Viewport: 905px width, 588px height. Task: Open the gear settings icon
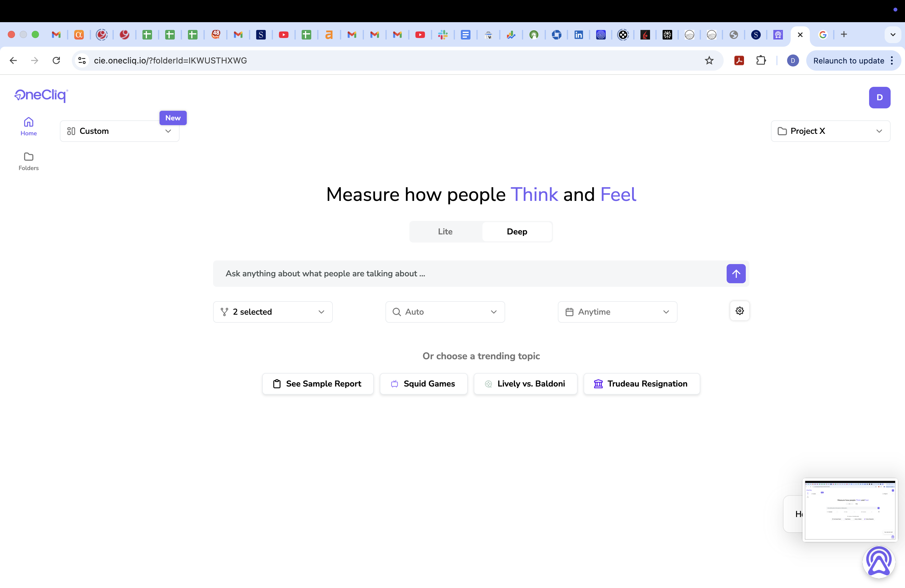739,311
